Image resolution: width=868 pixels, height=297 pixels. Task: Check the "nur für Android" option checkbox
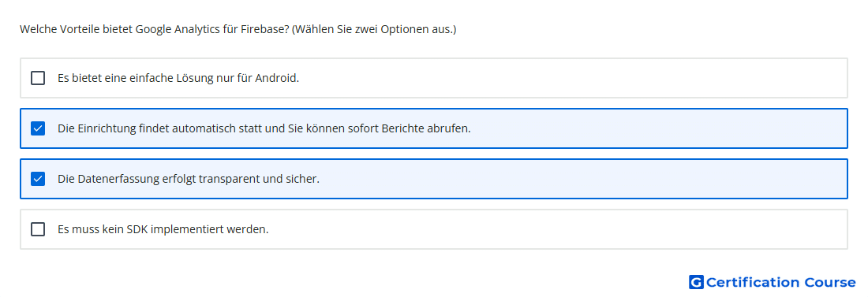pos(38,78)
